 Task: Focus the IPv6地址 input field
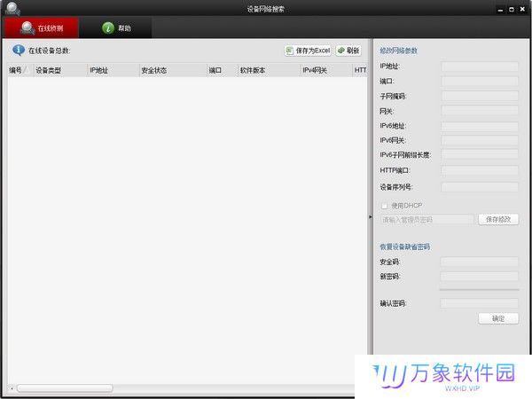tap(480, 126)
